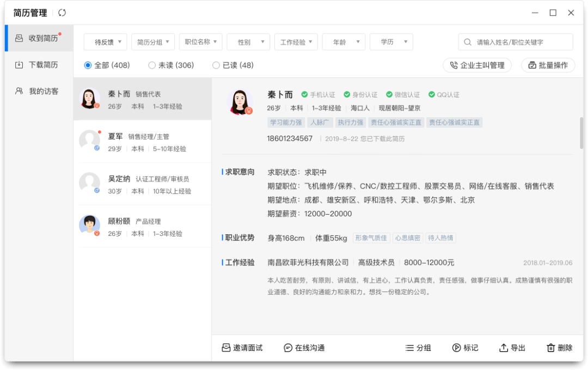The height and width of the screenshot is (370, 588).
Task: Click the name/position keyword search field
Action: point(516,42)
